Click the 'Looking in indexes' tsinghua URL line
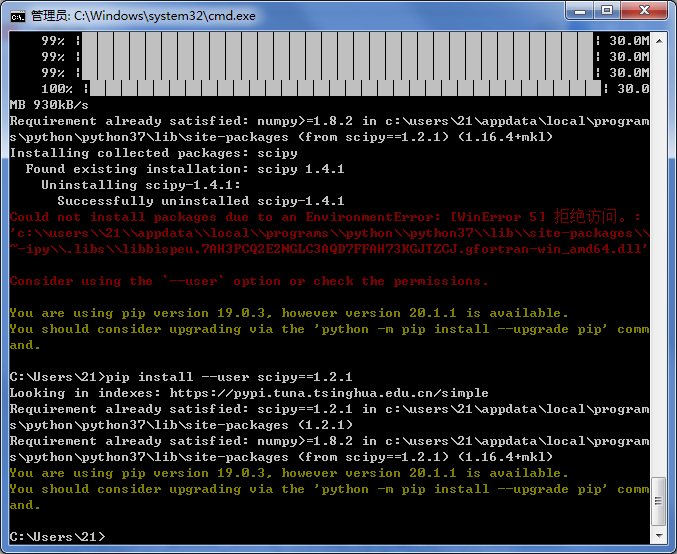Image resolution: width=677 pixels, height=554 pixels. point(249,393)
